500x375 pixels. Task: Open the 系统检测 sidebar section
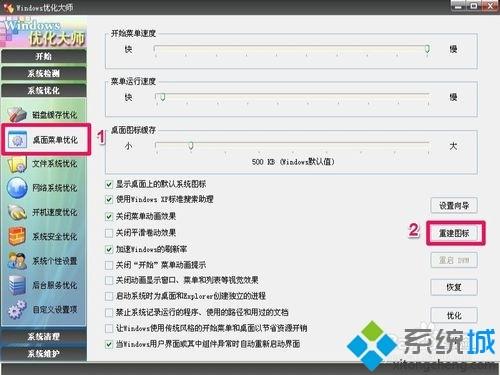point(44,73)
